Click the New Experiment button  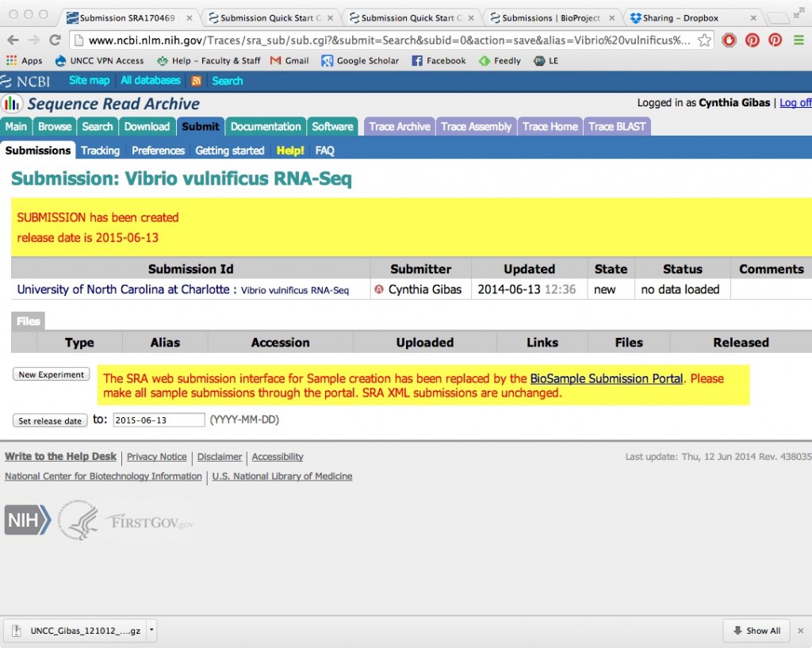pos(51,374)
